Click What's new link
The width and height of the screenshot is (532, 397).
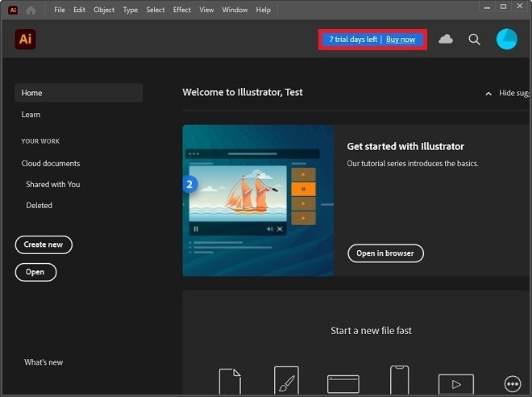click(x=44, y=362)
